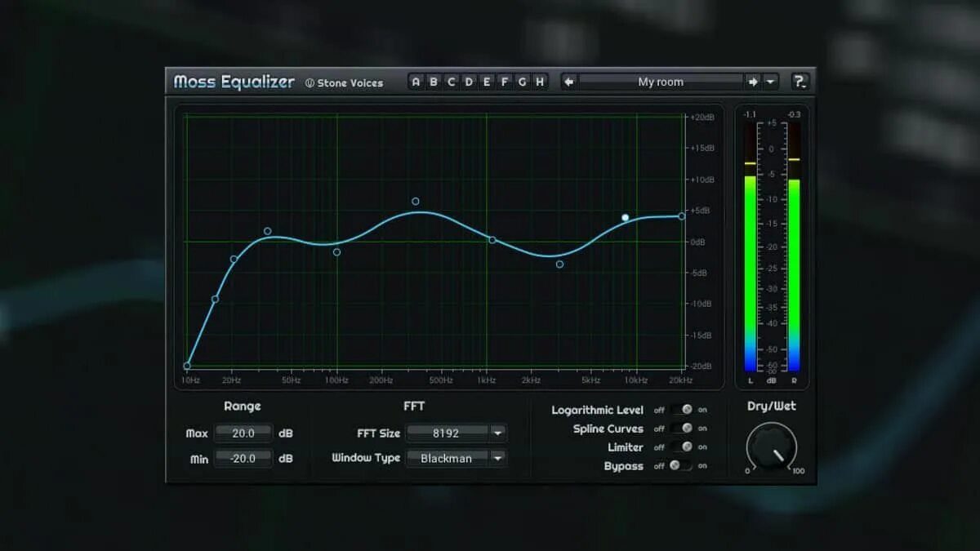This screenshot has width=980, height=551.
Task: Edit the Max range value field
Action: coord(243,433)
